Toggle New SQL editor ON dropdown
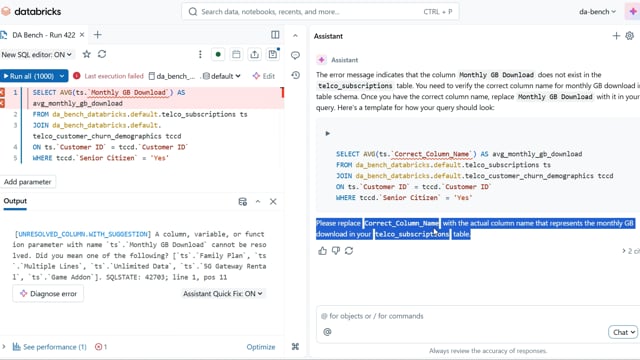 coord(37,54)
